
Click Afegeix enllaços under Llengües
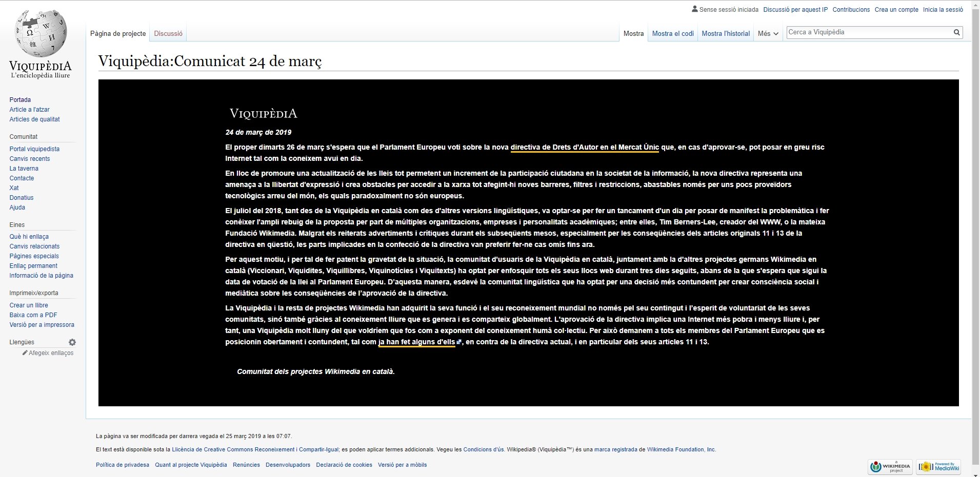(51, 353)
